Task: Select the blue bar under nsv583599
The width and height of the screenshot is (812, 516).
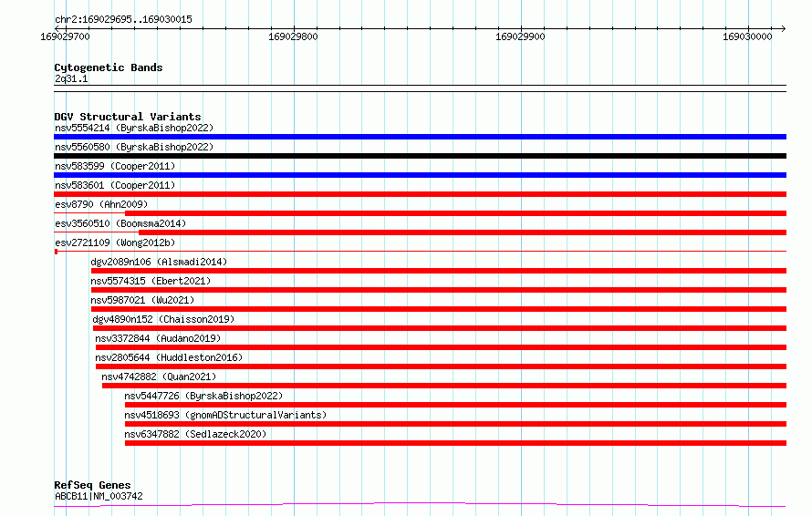Action: pos(420,175)
